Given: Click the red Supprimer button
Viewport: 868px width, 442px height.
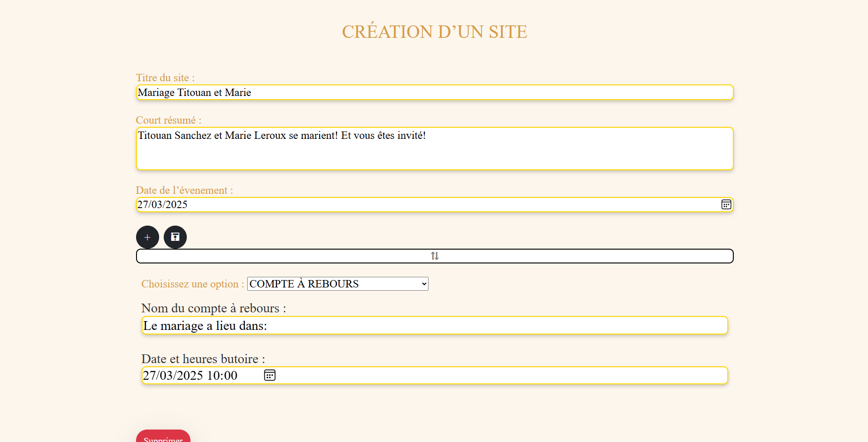Looking at the screenshot, I should [x=163, y=436].
